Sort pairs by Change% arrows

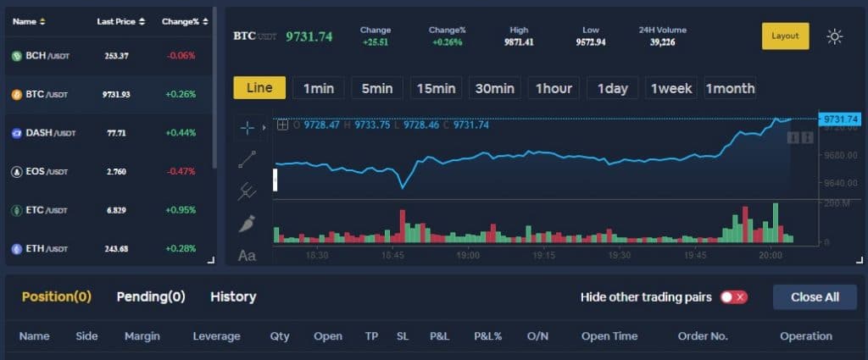tap(205, 21)
